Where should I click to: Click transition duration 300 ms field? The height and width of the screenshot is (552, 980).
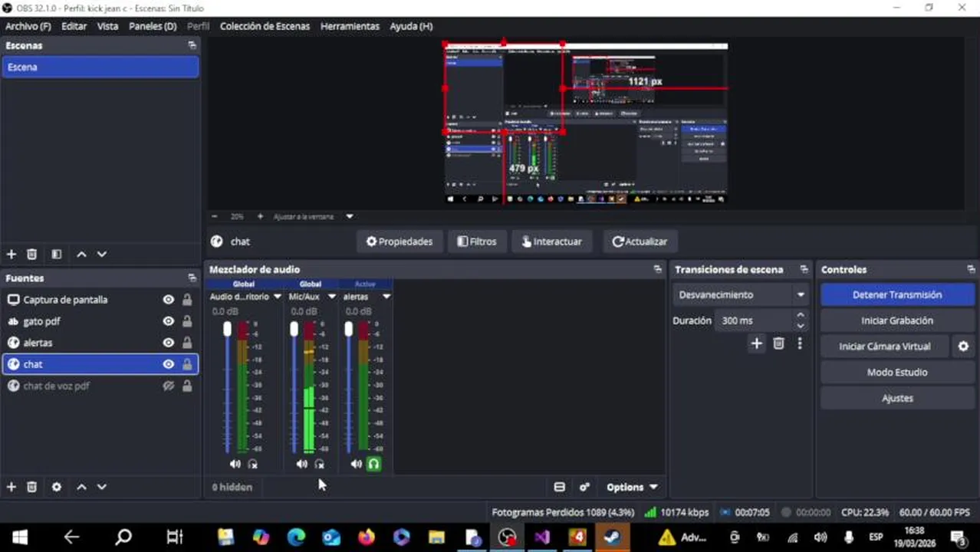[753, 320]
